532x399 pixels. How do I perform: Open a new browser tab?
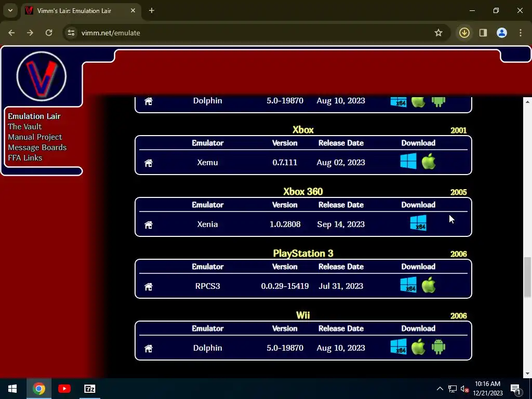(x=152, y=10)
